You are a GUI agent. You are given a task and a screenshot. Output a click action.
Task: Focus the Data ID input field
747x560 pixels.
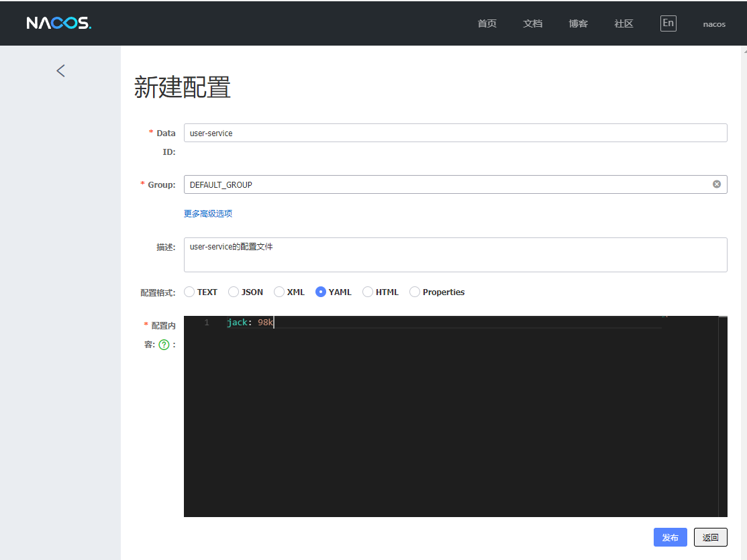[x=456, y=133]
